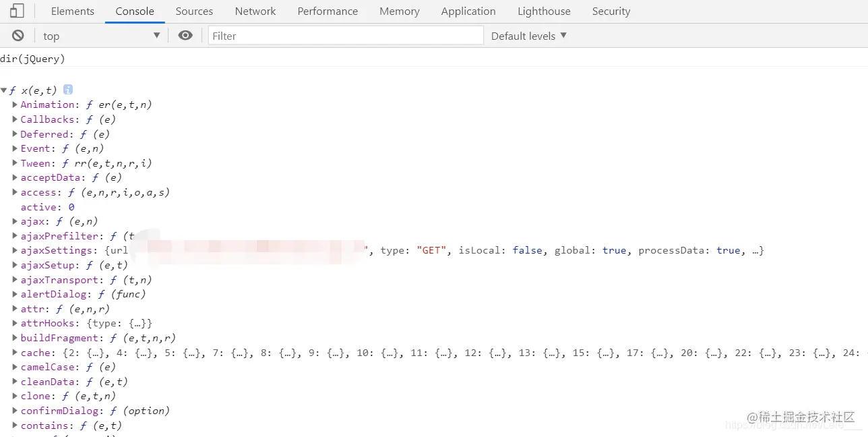Expand the Callbacks property
868x437 pixels.
(15, 119)
